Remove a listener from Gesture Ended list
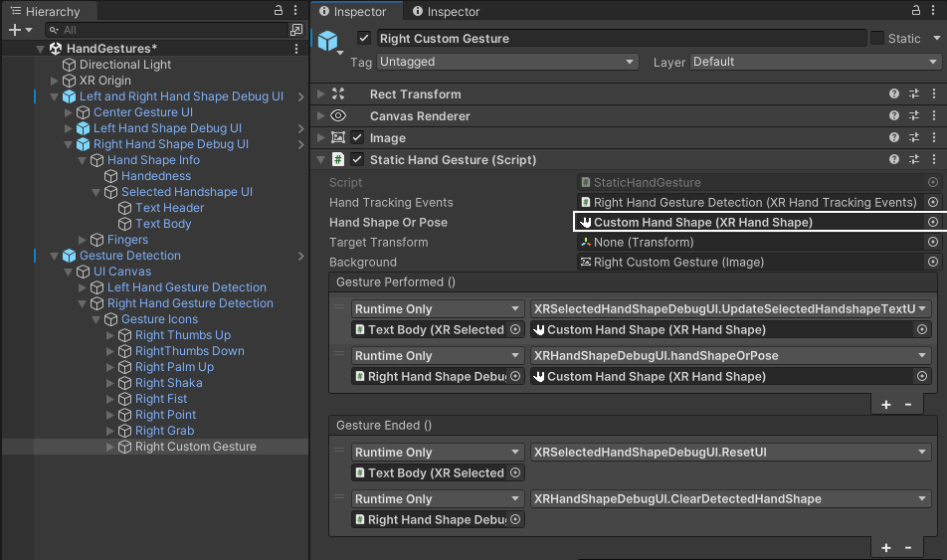This screenshot has width=947, height=560. (908, 548)
